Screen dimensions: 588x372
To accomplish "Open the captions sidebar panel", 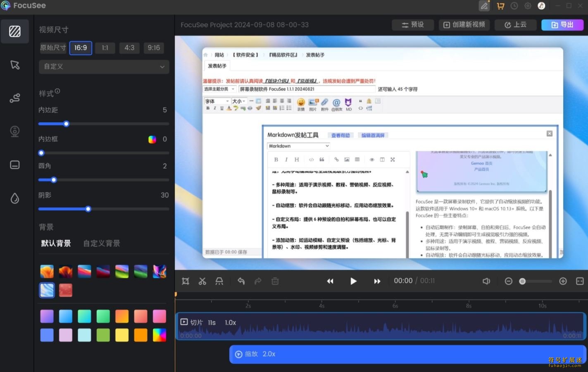I will [15, 165].
